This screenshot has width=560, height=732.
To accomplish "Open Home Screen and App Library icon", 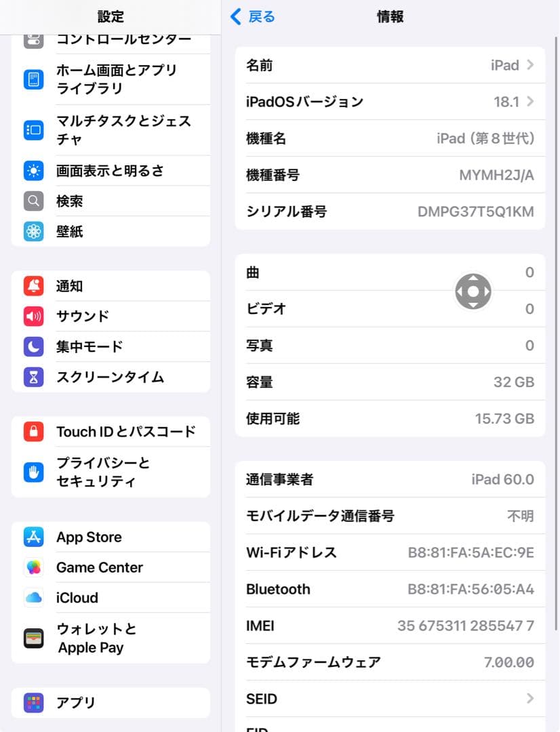I will pyautogui.click(x=34, y=79).
